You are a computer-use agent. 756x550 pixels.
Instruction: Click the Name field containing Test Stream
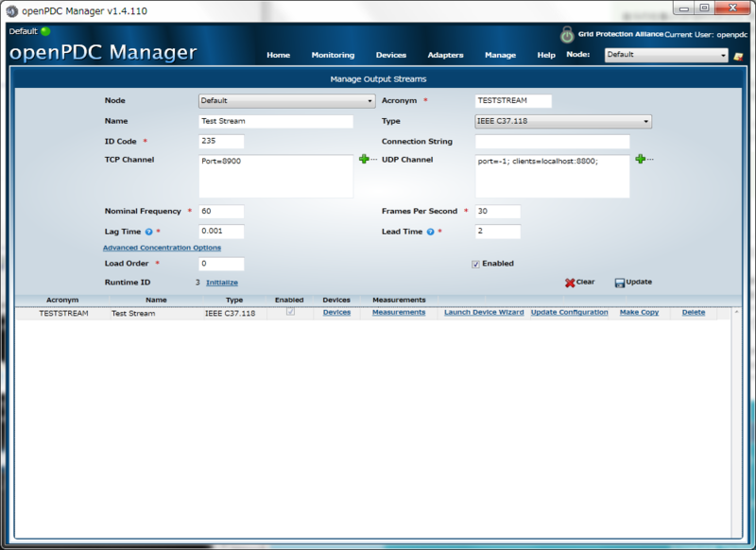(276, 122)
